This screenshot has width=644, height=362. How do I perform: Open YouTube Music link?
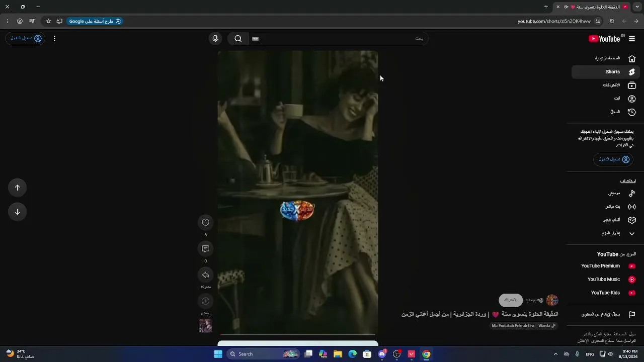click(606, 280)
